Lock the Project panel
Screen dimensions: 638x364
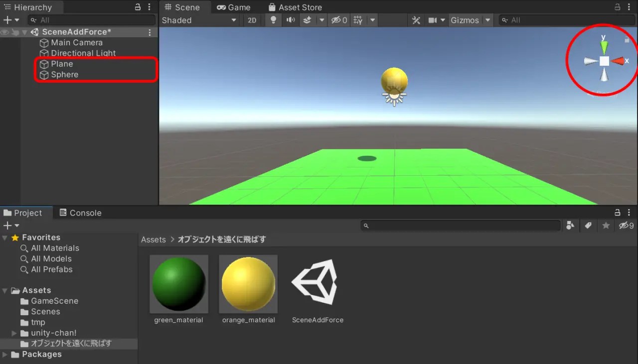tap(618, 213)
